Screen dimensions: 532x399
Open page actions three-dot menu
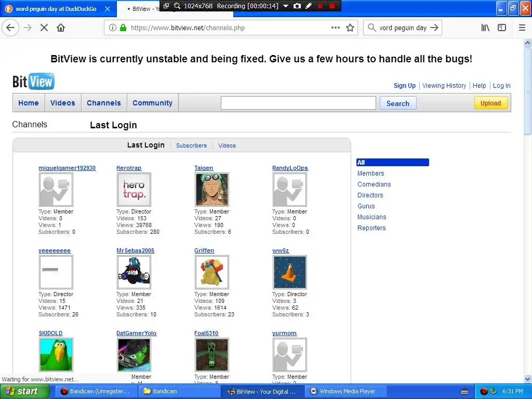point(336,28)
